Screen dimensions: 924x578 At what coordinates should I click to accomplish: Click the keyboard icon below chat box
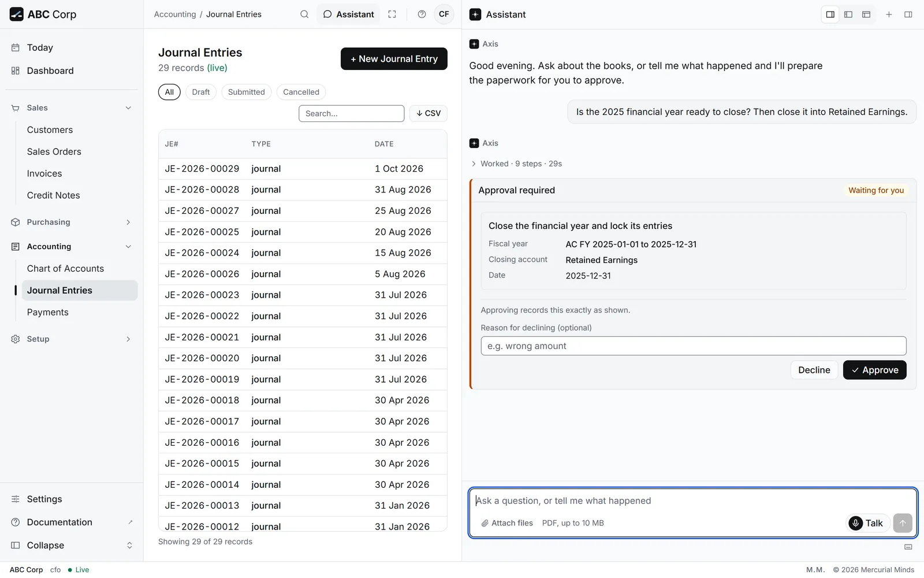tap(908, 547)
